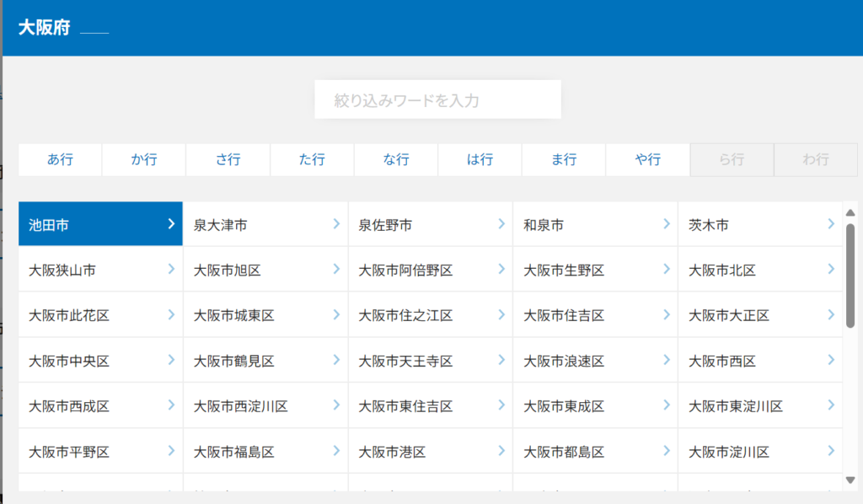The image size is (863, 504).
Task: Click the chevron next to 大阪市淀川区
Action: [x=831, y=452]
